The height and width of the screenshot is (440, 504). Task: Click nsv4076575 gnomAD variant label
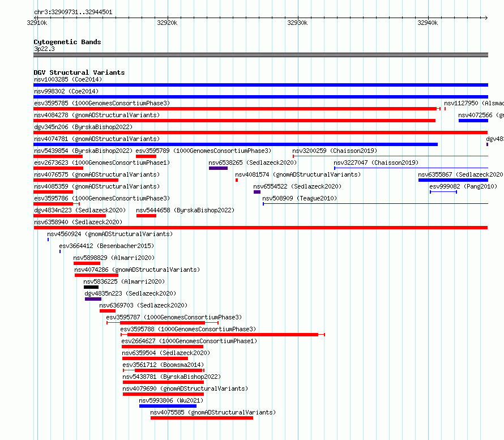pyautogui.click(x=97, y=174)
